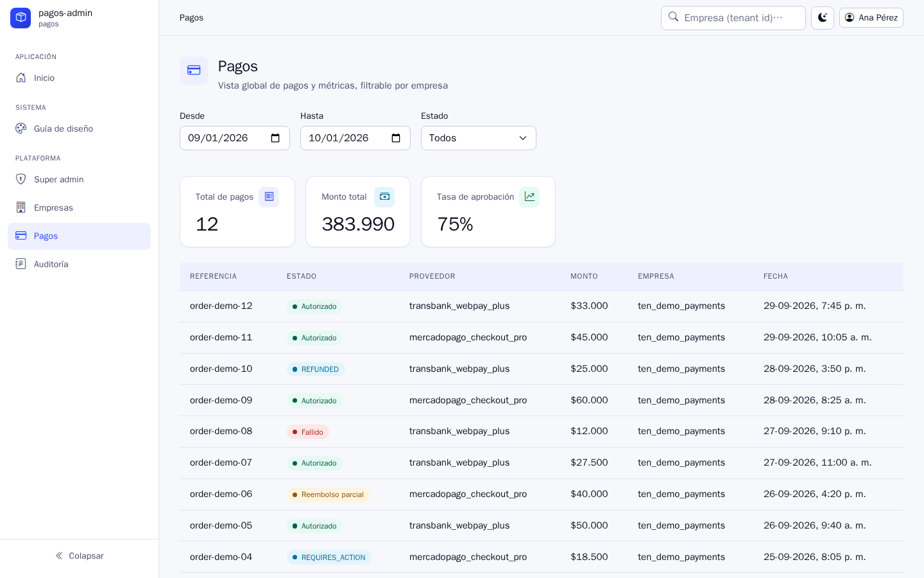Image resolution: width=924 pixels, height=578 pixels.
Task: Open the Ana Pérez user menu
Action: [x=871, y=18]
